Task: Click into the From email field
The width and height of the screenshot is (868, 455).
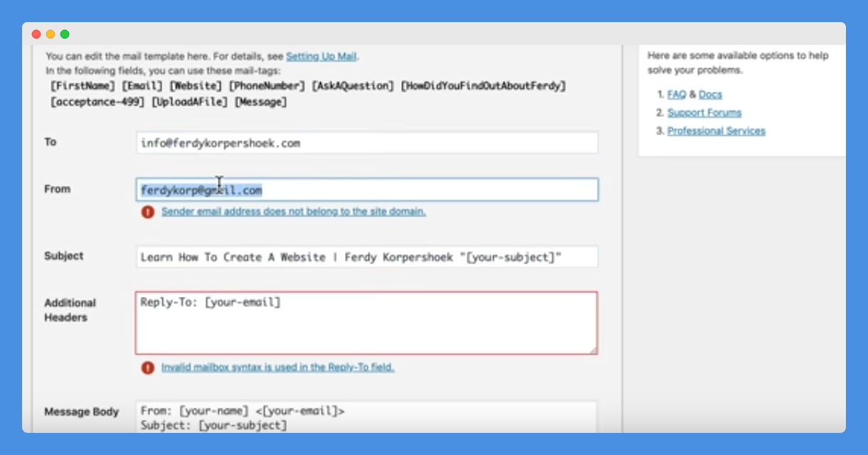Action: pyautogui.click(x=367, y=189)
